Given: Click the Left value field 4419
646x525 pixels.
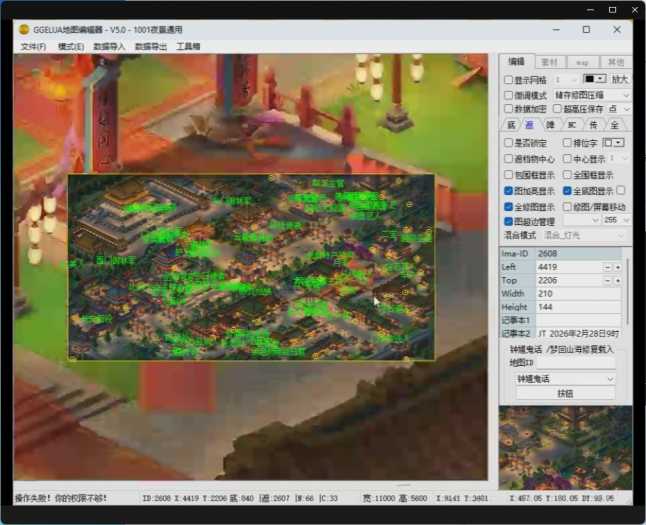Looking at the screenshot, I should click(x=569, y=267).
